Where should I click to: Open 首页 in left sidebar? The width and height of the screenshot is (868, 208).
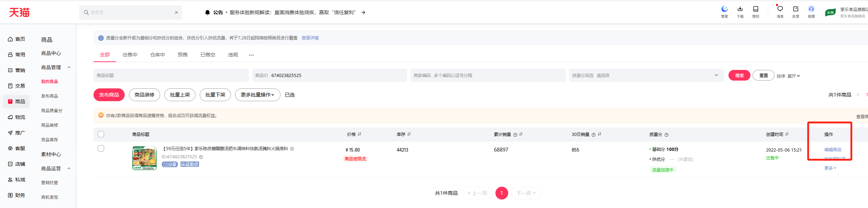point(17,39)
